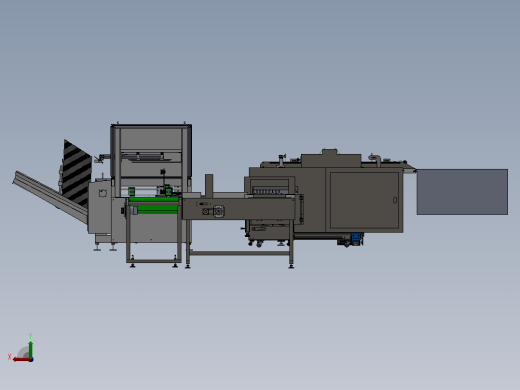Viewport: 520px width, 390px height.
Task: Click the door handle on the right cabinet
Action: pyautogui.click(x=395, y=200)
